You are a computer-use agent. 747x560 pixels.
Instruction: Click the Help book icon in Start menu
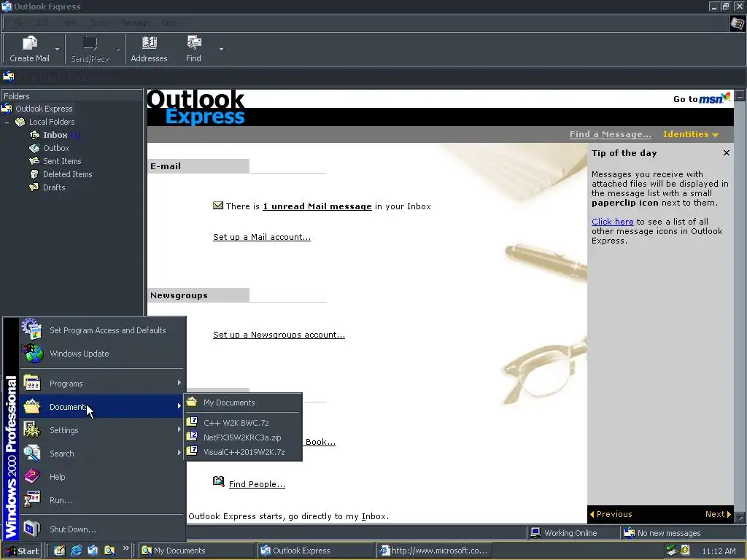(x=32, y=476)
